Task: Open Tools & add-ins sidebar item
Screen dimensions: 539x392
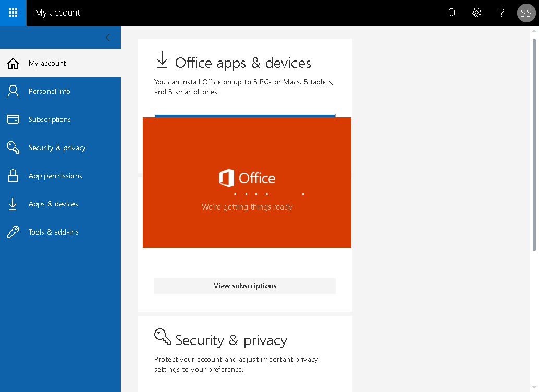Action: (60, 232)
